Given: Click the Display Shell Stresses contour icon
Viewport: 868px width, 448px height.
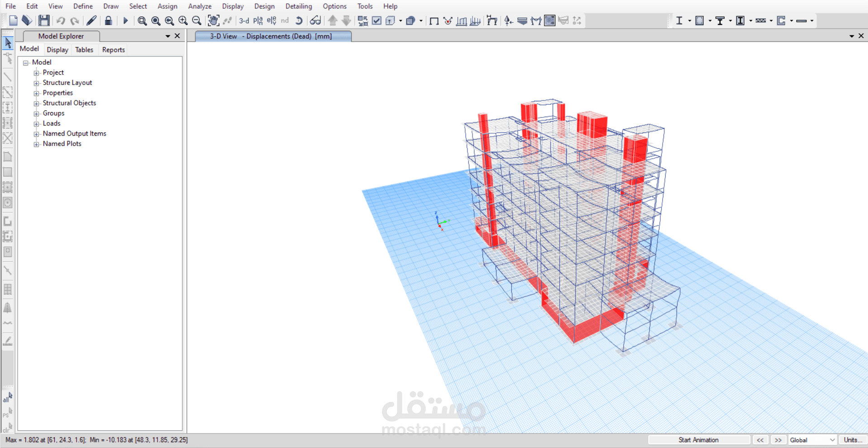Looking at the screenshot, I should [549, 20].
